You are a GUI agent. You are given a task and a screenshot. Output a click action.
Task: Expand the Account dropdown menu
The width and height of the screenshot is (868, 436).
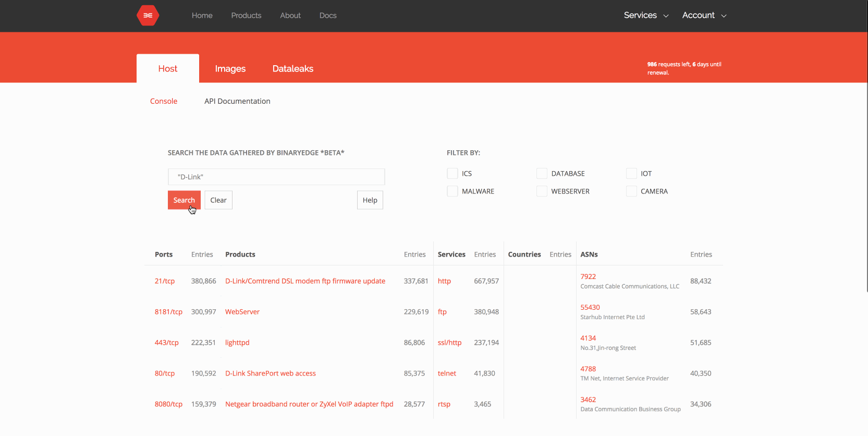(704, 16)
